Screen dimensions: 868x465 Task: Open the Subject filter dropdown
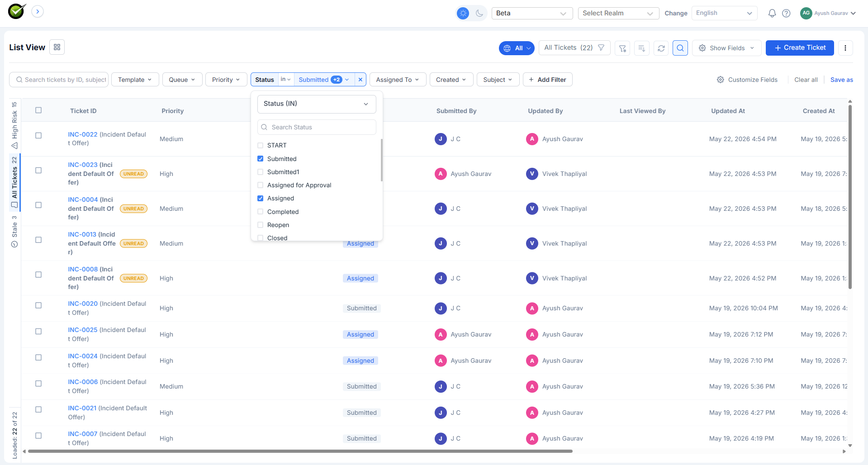coord(498,80)
